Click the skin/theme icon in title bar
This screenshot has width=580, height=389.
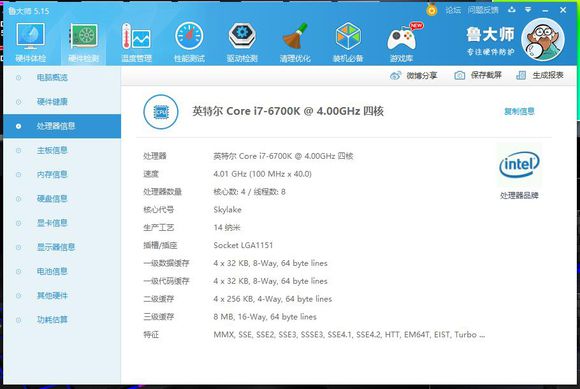tap(512, 10)
